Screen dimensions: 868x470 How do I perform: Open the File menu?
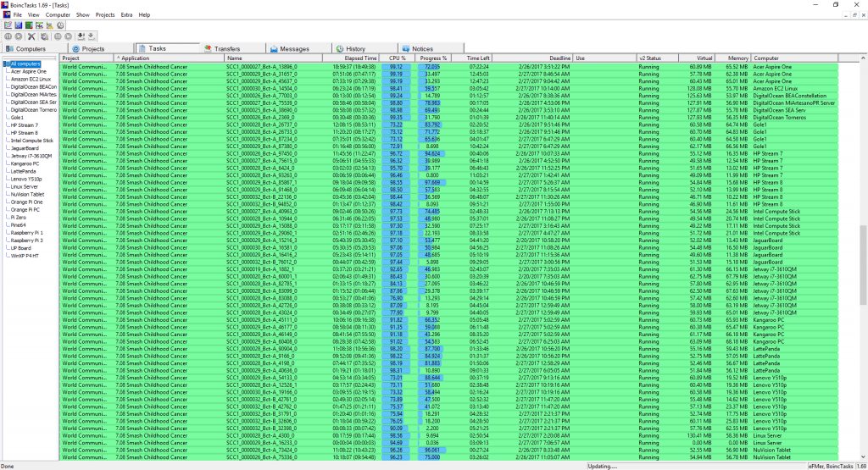coord(18,15)
